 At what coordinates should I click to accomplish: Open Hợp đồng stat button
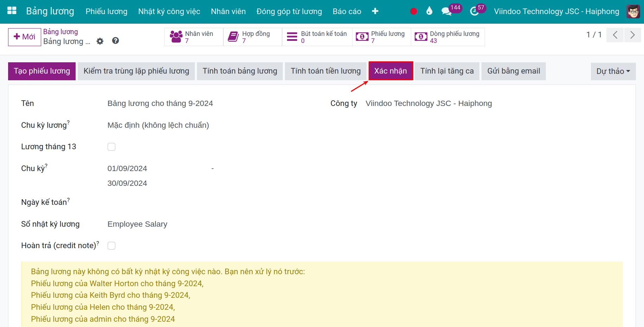[x=253, y=37]
